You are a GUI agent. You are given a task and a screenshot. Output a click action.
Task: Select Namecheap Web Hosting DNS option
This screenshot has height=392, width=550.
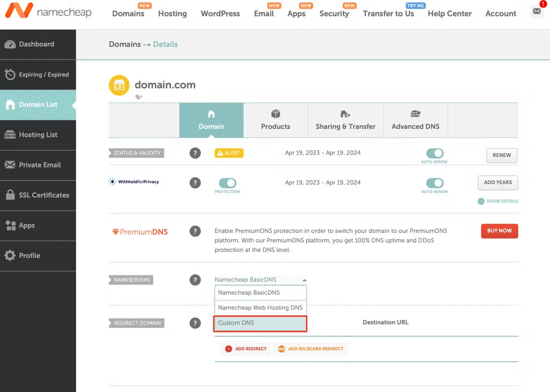pos(260,308)
